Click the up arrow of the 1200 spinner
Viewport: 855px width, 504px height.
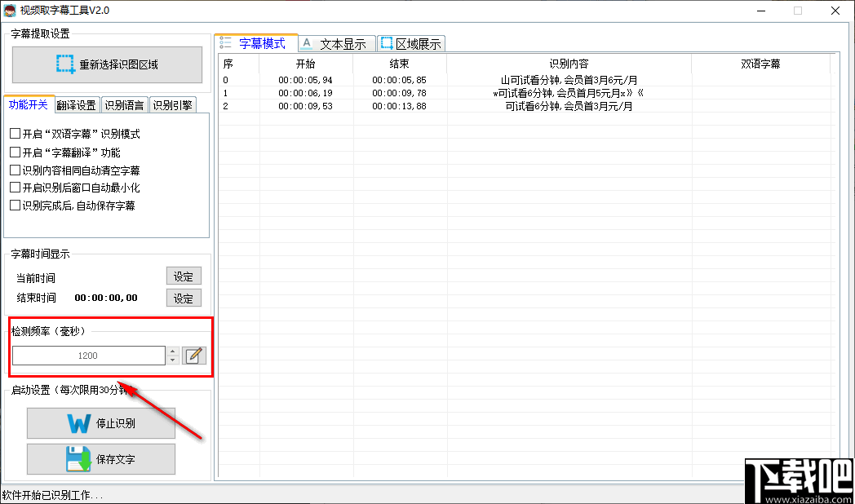pos(173,351)
